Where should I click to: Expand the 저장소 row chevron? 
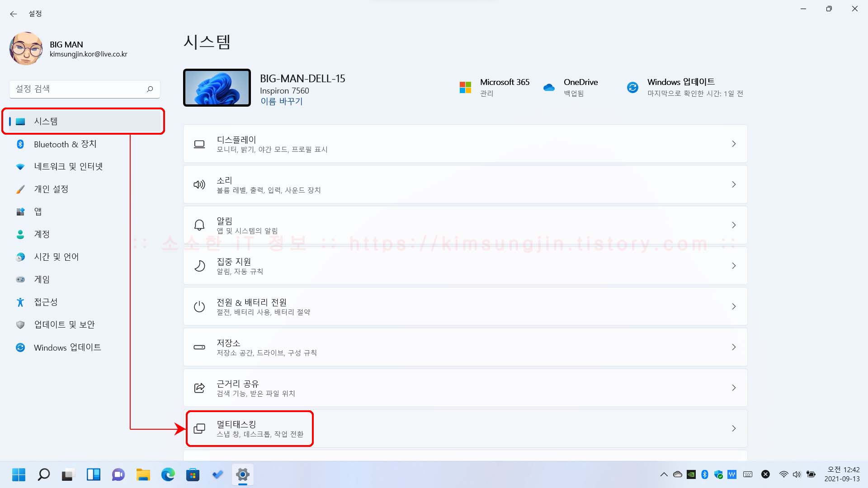point(733,347)
